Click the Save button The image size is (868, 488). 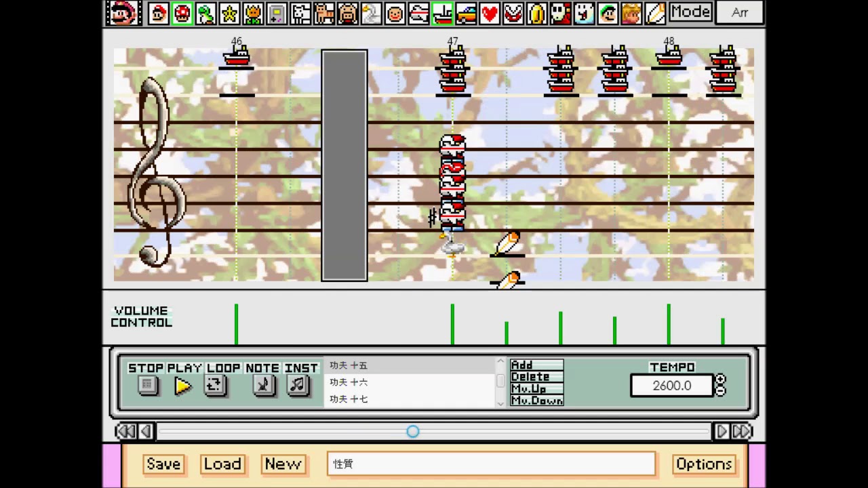click(163, 464)
